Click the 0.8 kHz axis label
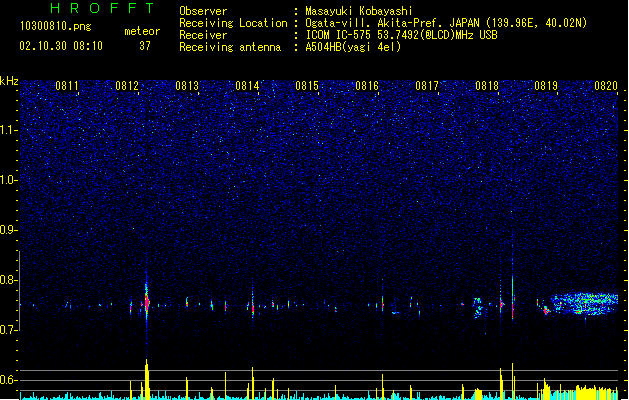Screen dimensions: 629x400 (x=9, y=280)
